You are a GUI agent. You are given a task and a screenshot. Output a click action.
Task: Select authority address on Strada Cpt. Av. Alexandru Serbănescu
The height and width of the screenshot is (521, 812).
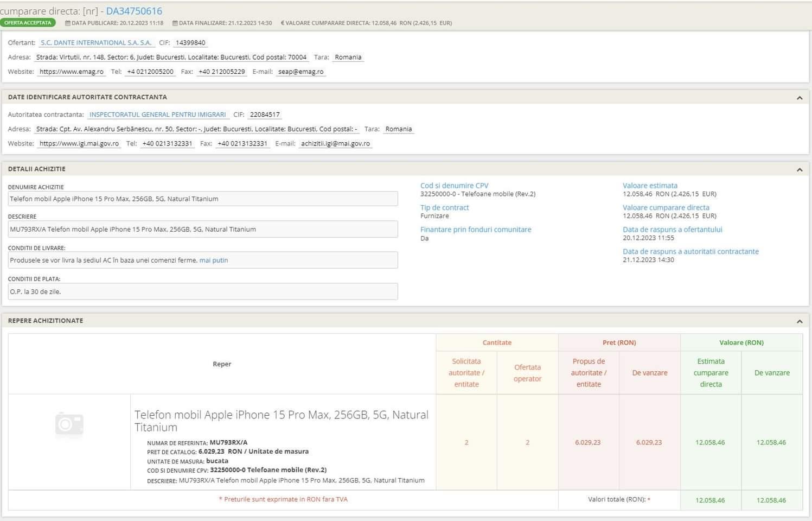[197, 129]
